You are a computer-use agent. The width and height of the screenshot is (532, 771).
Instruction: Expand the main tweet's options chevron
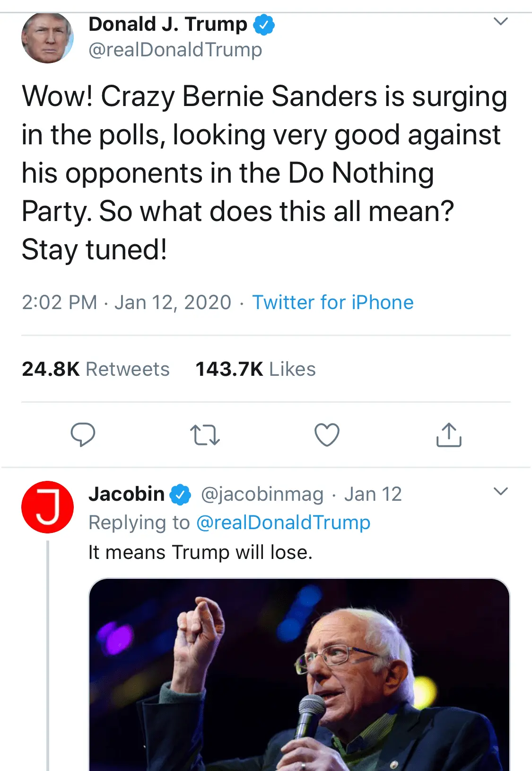pos(500,21)
